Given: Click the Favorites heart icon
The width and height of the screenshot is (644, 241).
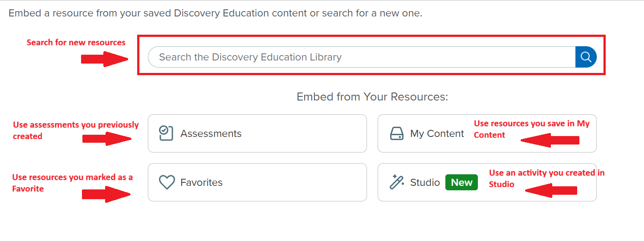Looking at the screenshot, I should coord(167,182).
